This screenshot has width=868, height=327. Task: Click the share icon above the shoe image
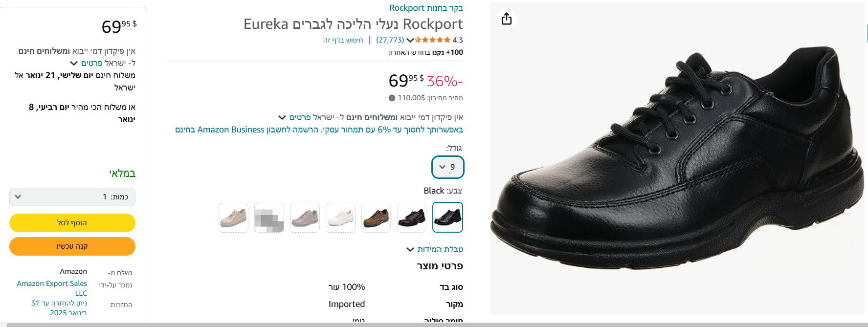507,19
